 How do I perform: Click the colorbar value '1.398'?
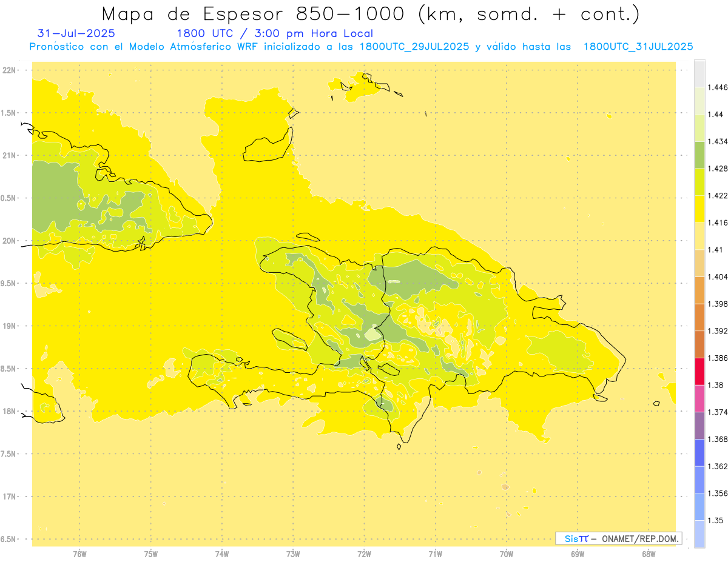[719, 304]
